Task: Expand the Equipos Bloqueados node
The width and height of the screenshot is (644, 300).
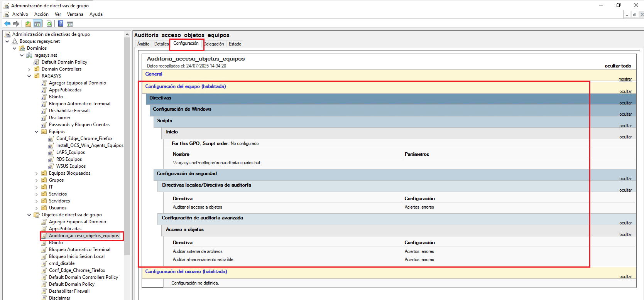Action: point(37,174)
